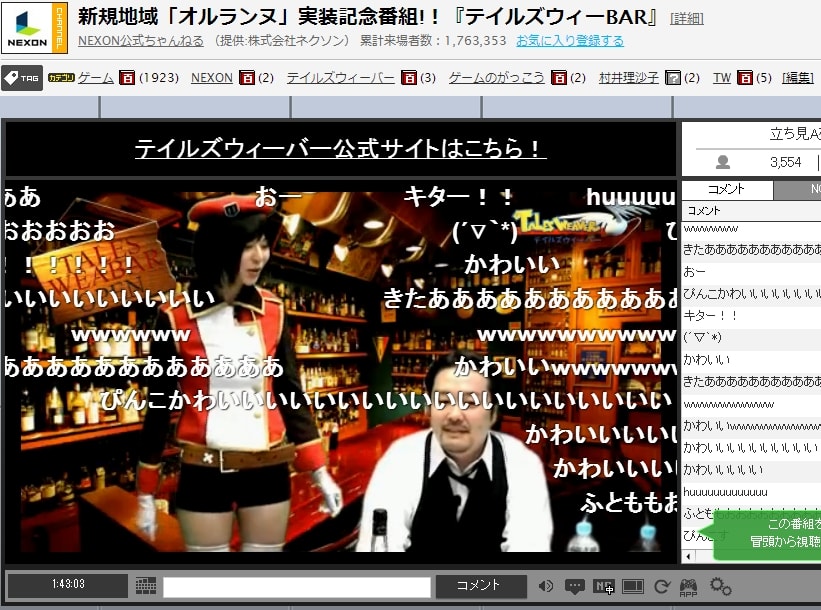Select the ぴんこかわいいいい comment row
The image size is (821, 610).
click(x=751, y=294)
